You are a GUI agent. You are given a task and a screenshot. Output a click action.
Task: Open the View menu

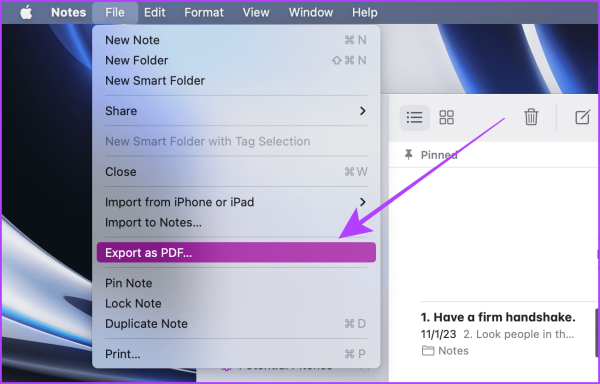256,12
